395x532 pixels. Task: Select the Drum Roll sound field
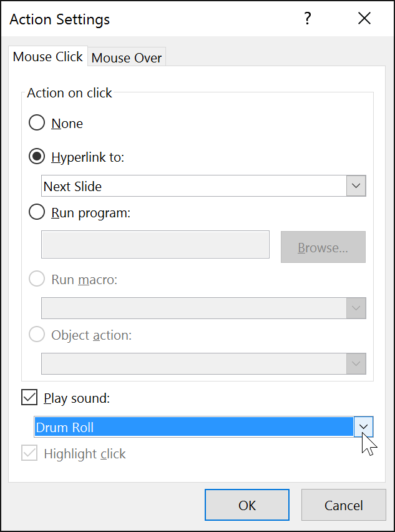click(187, 426)
